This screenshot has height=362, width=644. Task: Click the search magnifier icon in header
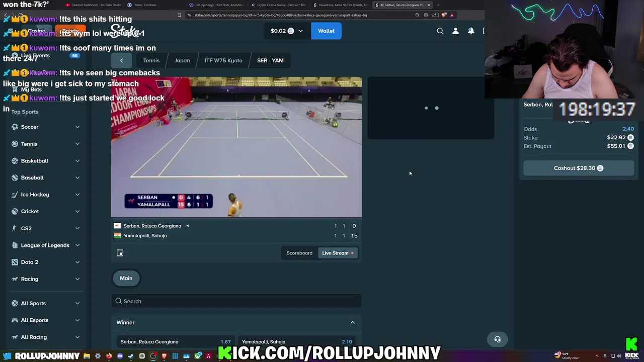click(x=440, y=31)
